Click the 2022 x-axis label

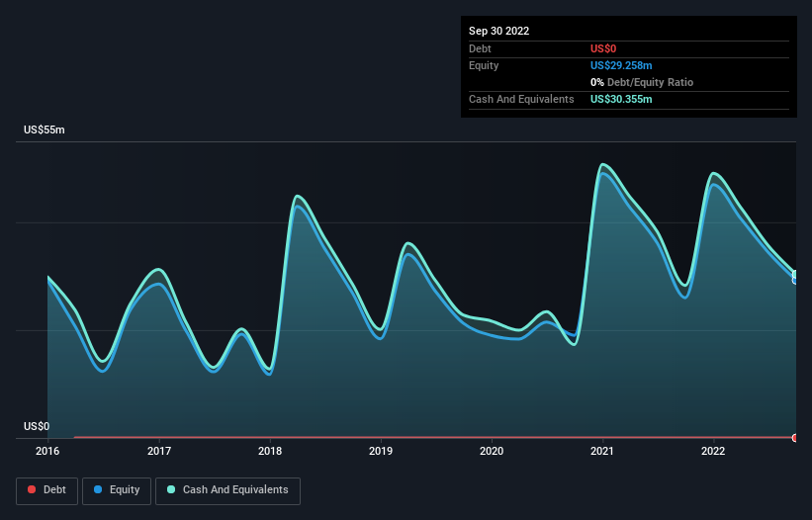pyautogui.click(x=713, y=451)
